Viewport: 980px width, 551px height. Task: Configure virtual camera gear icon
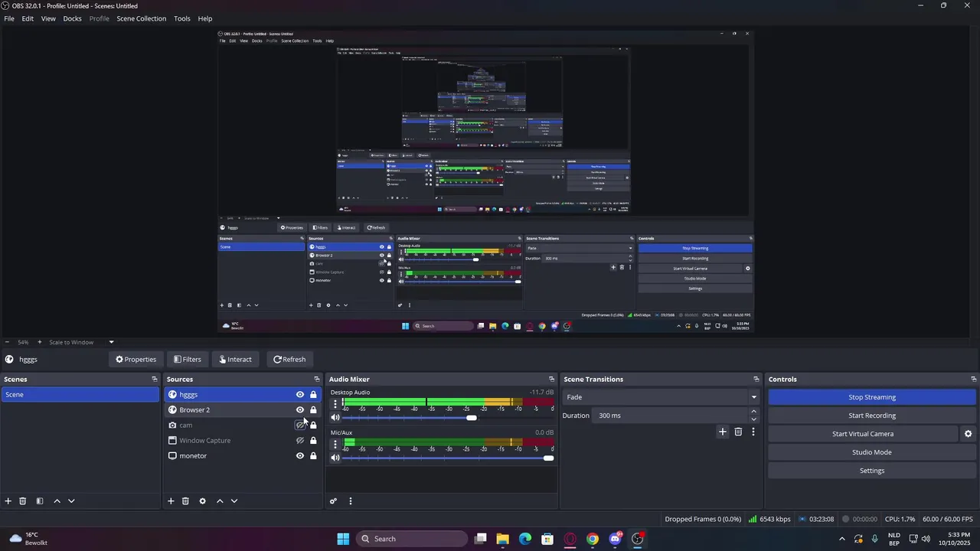[x=968, y=434]
